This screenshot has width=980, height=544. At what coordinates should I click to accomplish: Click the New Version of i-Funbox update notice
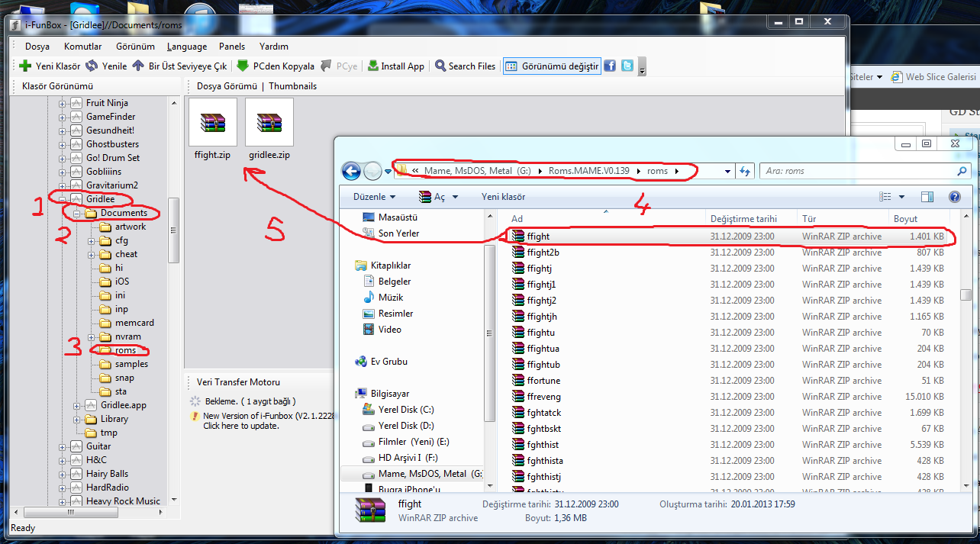tap(263, 420)
